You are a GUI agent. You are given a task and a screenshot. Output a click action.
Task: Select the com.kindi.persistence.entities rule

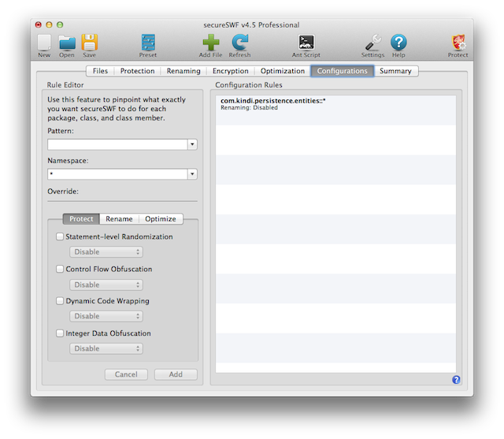[x=273, y=102]
